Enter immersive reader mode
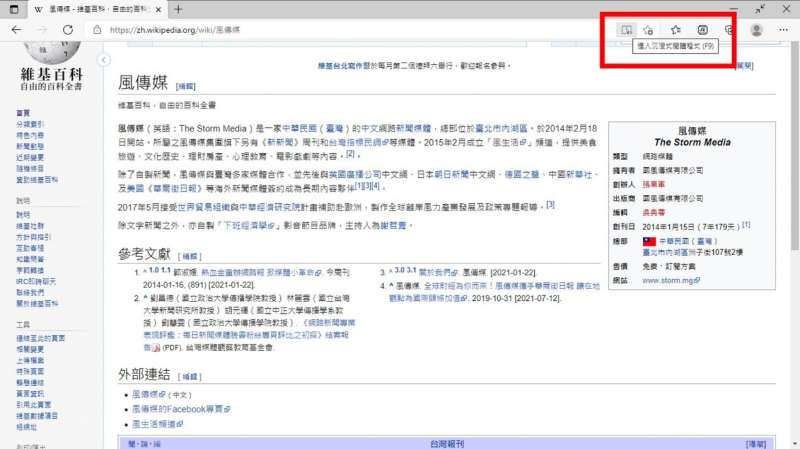 click(x=626, y=30)
